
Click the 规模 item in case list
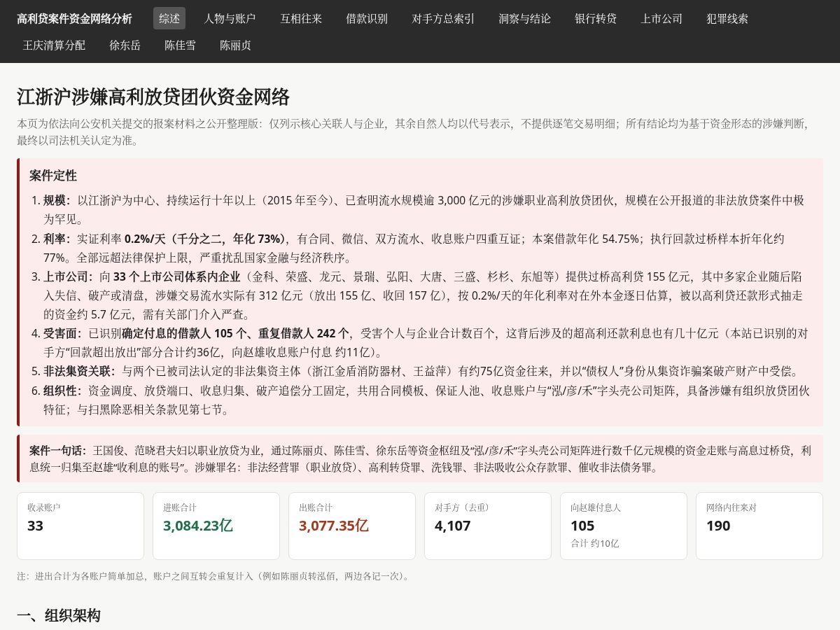click(426, 209)
